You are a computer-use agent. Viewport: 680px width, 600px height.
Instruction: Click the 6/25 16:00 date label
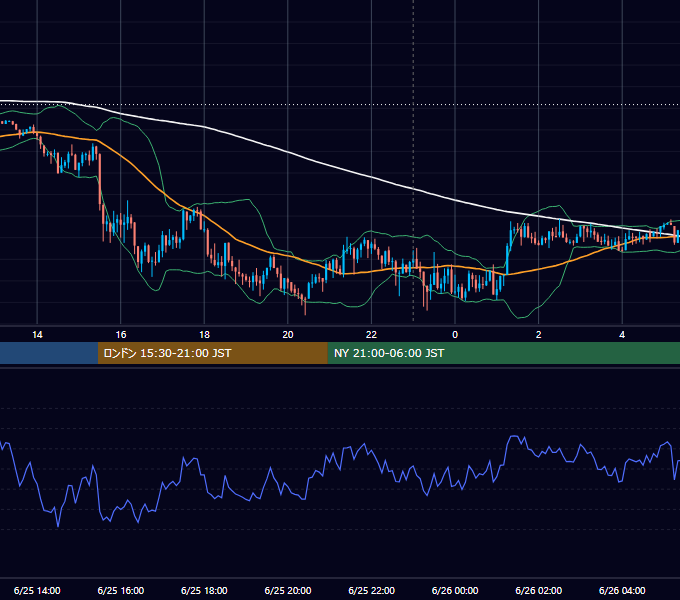click(121, 590)
